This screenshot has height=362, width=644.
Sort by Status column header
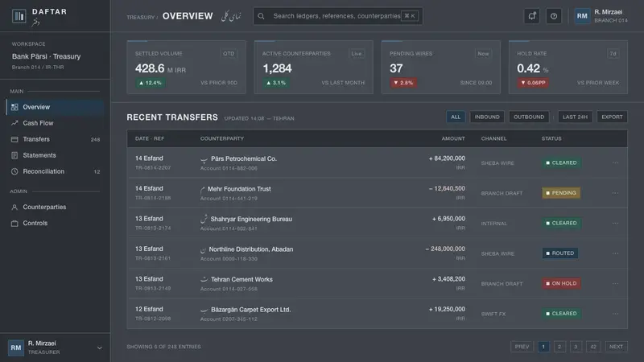coord(551,138)
